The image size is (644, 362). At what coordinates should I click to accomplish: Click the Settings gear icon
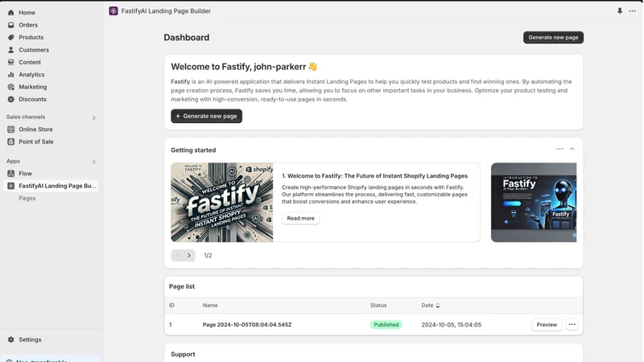[11, 339]
